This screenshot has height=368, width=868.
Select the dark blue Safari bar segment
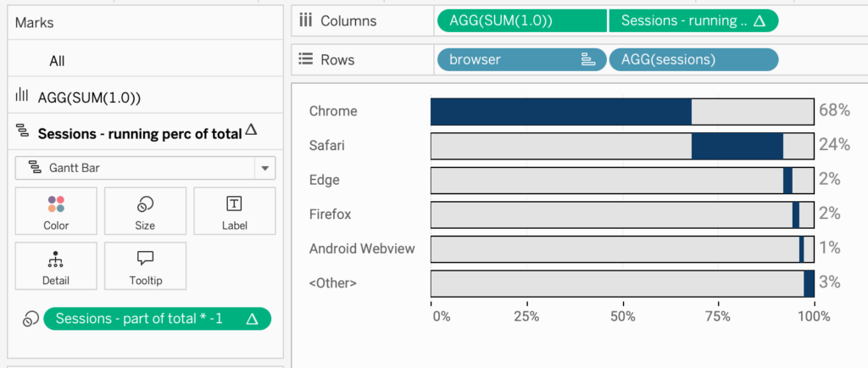(737, 146)
